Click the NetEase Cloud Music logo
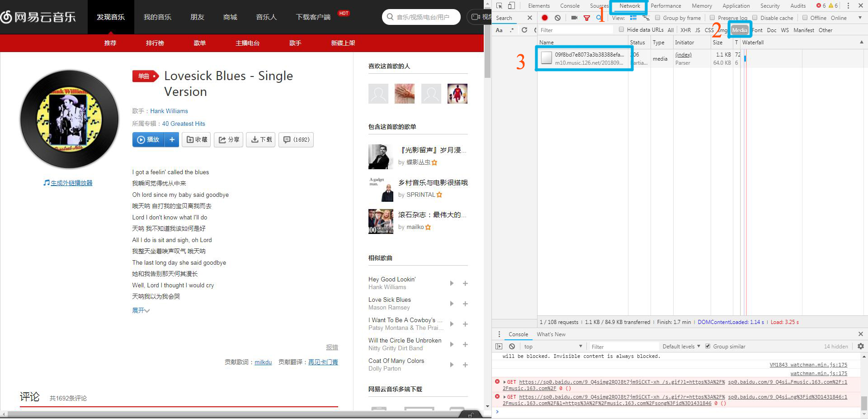 point(38,17)
